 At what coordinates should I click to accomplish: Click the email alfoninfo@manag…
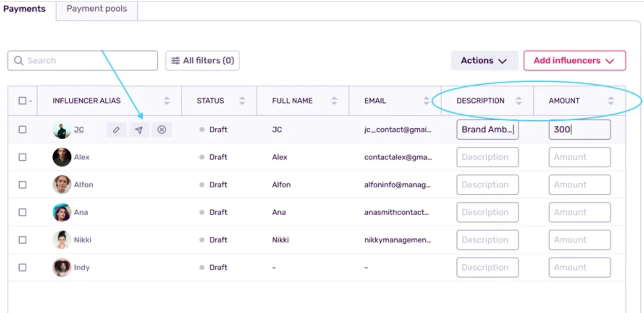coord(397,185)
